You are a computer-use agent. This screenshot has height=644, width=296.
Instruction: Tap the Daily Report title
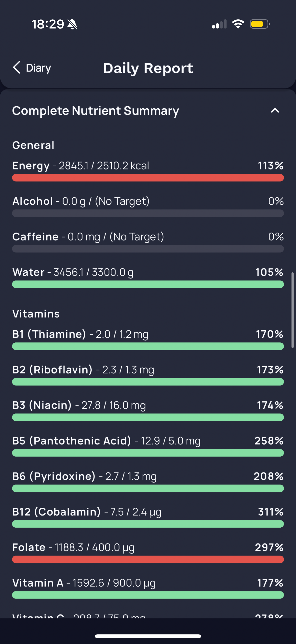pyautogui.click(x=148, y=68)
